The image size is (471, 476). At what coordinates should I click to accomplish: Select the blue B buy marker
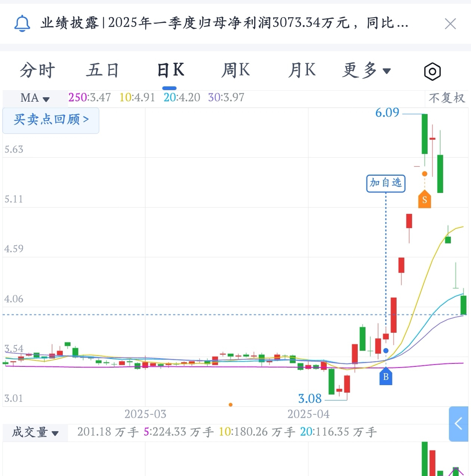pos(386,376)
